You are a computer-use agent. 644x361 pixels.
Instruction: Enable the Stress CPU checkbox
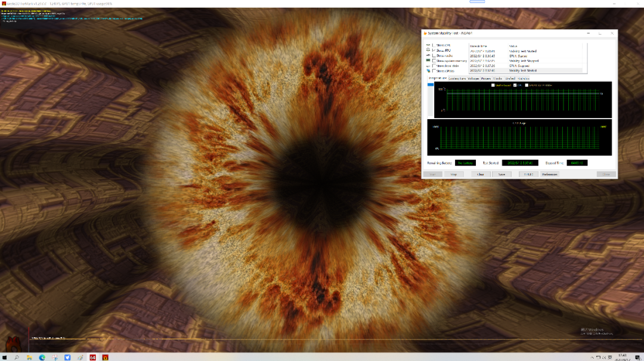(x=434, y=45)
